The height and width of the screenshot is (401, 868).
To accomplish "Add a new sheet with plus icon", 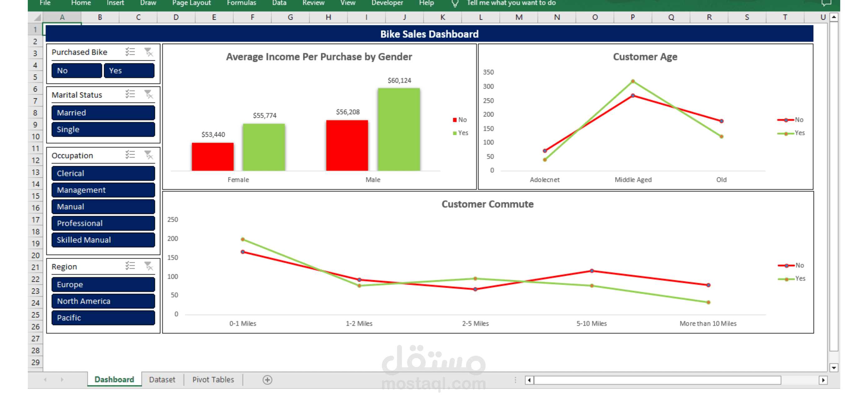I will pyautogui.click(x=267, y=380).
